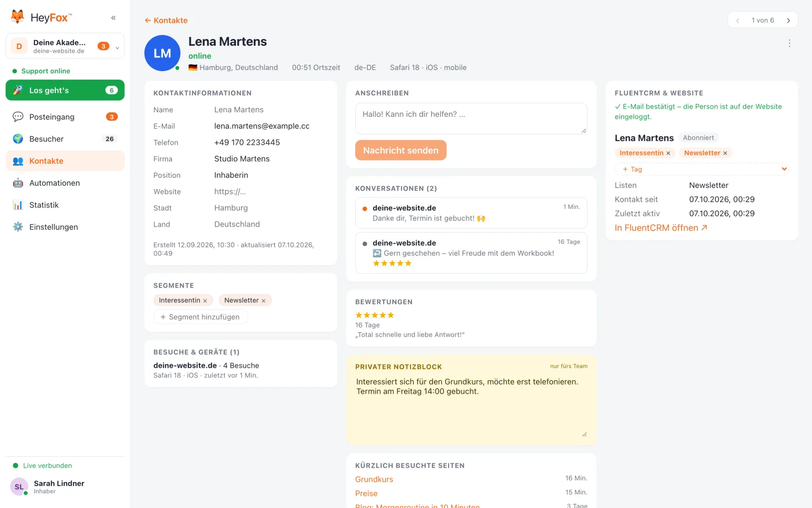Click the five-star rating in Bewertungen
The image size is (812, 508).
point(375,315)
